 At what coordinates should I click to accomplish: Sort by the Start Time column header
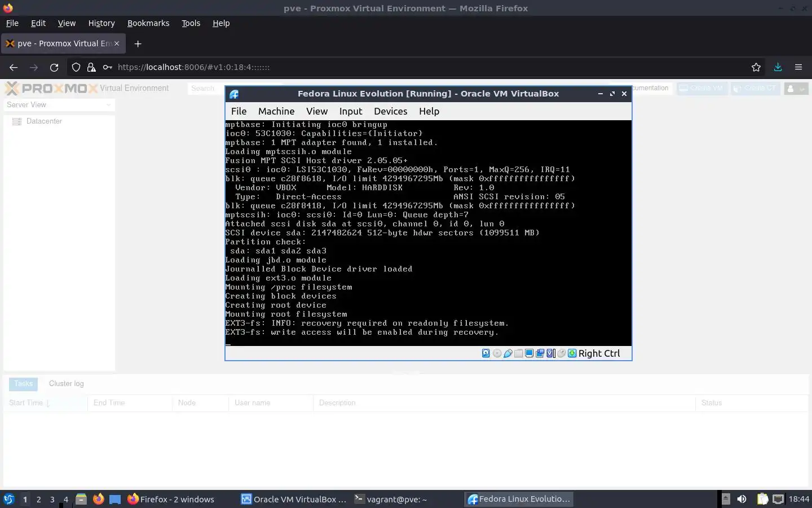point(45,403)
